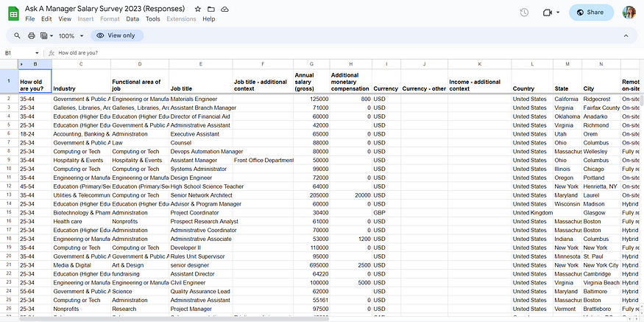Screen dimensions: 644x322
Task: Open the name box dropdown arrow
Action: click(37, 53)
